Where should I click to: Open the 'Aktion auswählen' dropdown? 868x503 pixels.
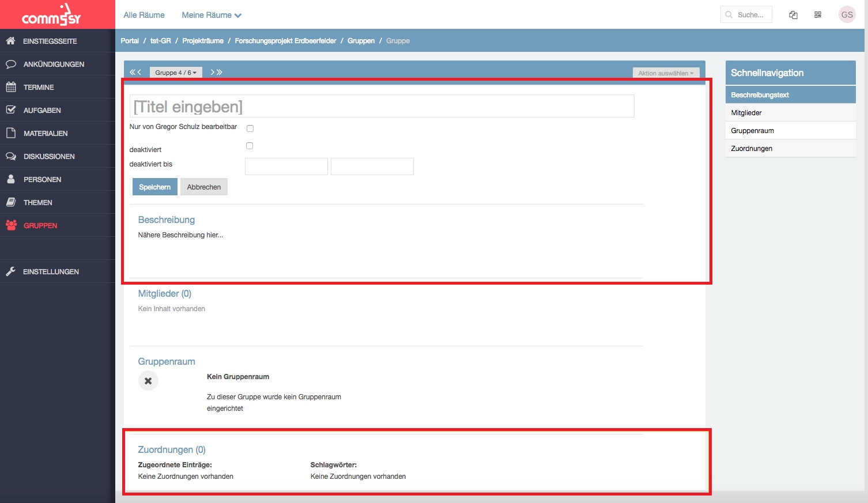pos(666,73)
